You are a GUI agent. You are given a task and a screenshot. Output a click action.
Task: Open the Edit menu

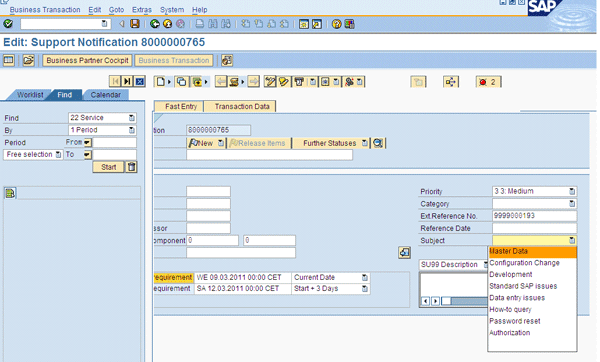point(95,10)
